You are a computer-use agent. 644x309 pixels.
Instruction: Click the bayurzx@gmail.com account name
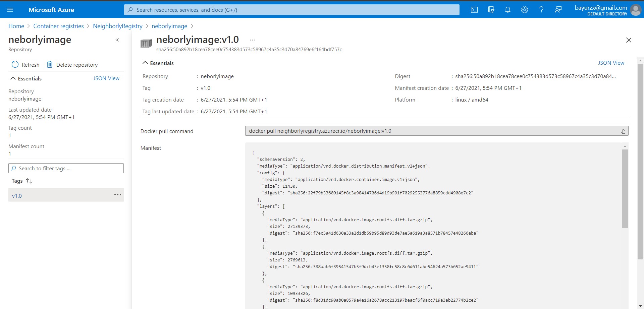click(601, 7)
